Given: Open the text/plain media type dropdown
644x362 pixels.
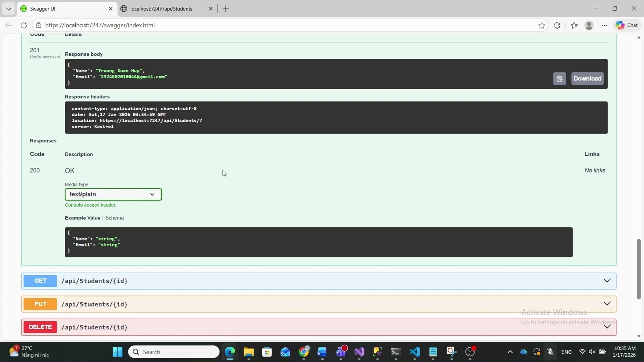Looking at the screenshot, I should tap(113, 194).
